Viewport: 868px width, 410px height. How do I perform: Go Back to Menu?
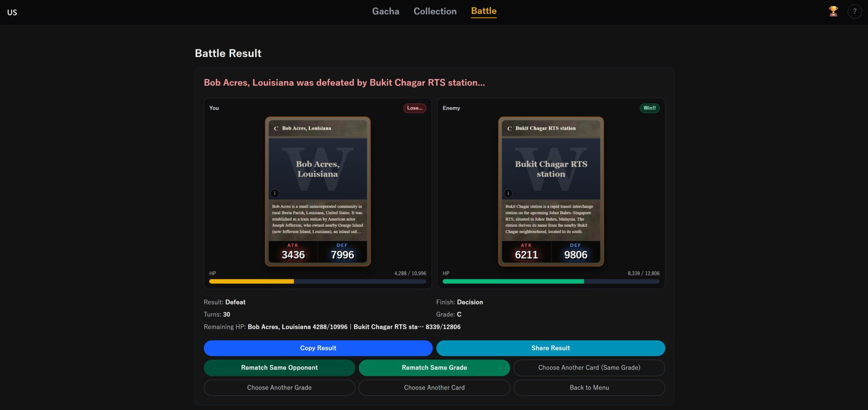coord(589,387)
